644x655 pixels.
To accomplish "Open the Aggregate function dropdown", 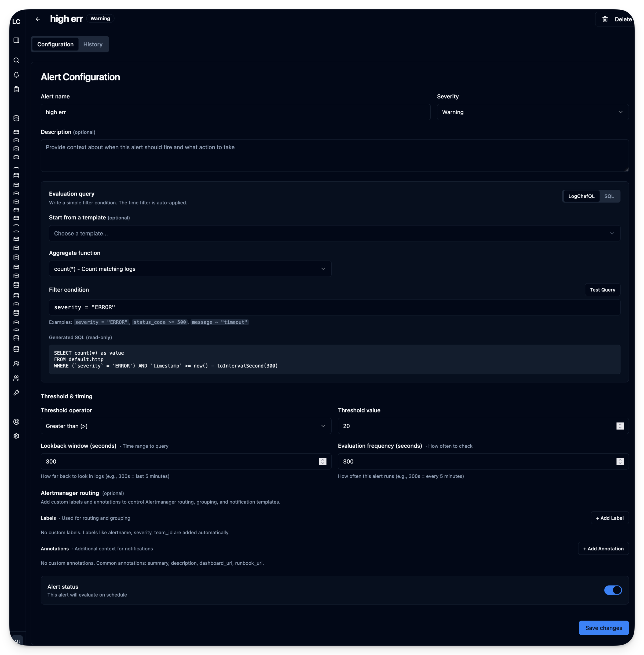I will (190, 268).
